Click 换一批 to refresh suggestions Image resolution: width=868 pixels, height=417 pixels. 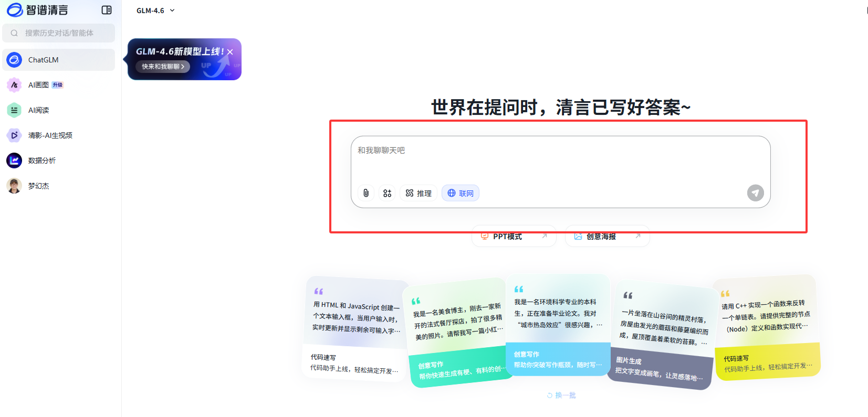click(x=561, y=395)
